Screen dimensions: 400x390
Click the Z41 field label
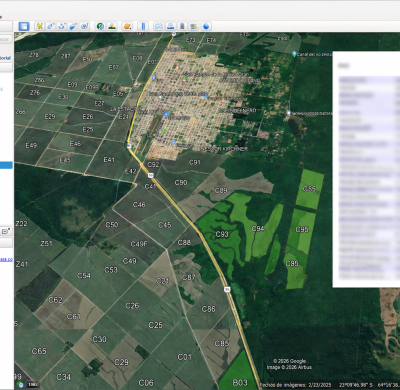(21, 264)
